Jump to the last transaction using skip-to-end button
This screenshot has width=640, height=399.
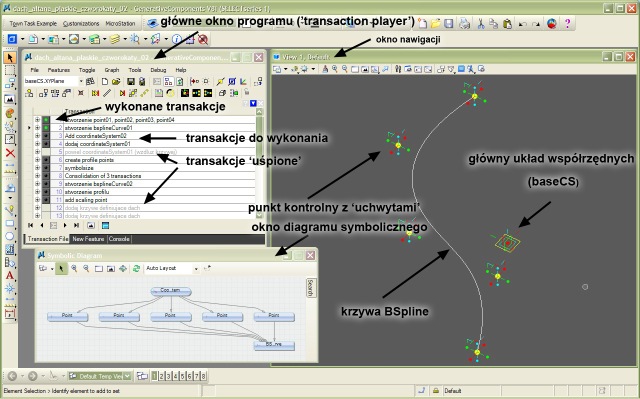tap(76, 225)
